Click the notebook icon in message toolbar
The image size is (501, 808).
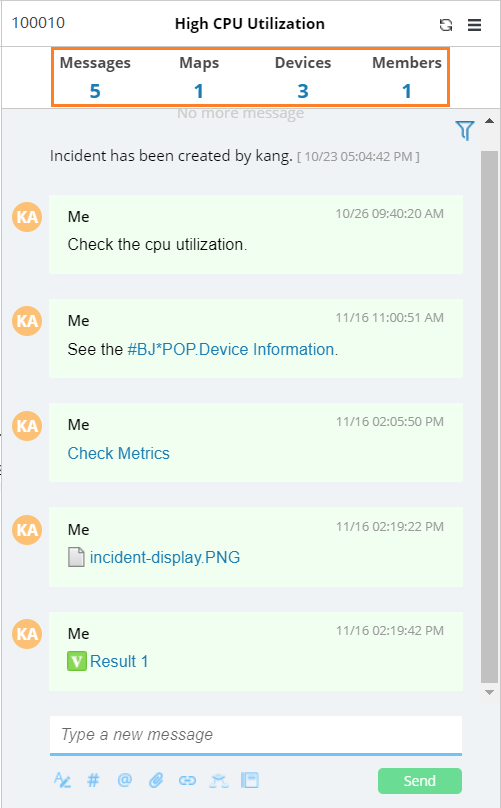(250, 780)
